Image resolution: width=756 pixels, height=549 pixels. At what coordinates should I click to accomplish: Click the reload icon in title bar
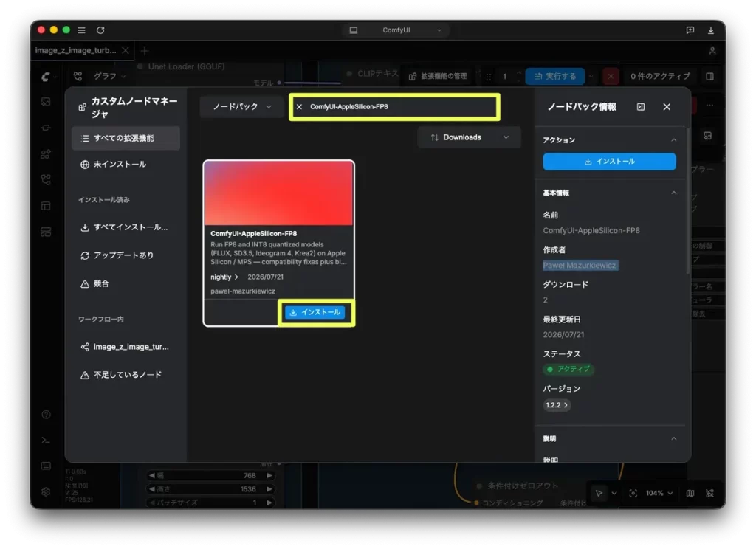(x=100, y=30)
